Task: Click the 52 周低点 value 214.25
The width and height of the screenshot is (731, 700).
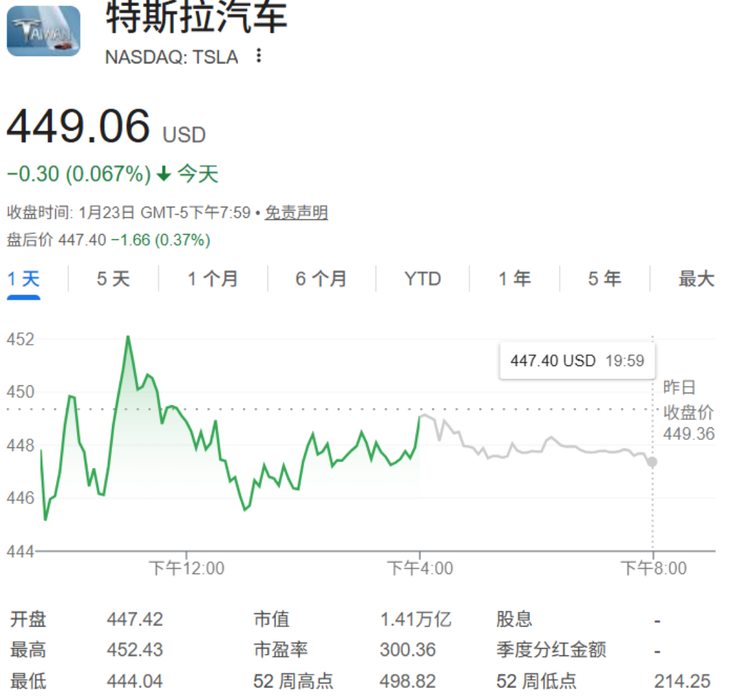Action: pyautogui.click(x=682, y=681)
